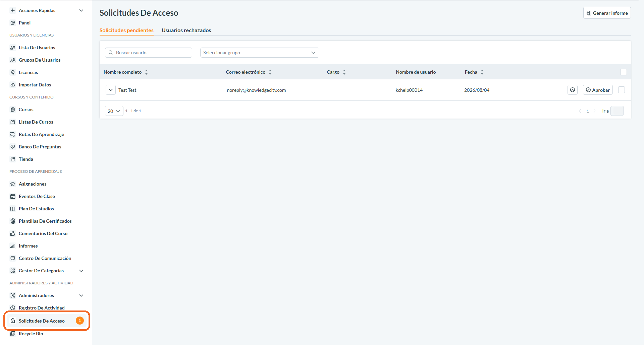Click the Eventos De Clase calendar icon

[x=13, y=196]
